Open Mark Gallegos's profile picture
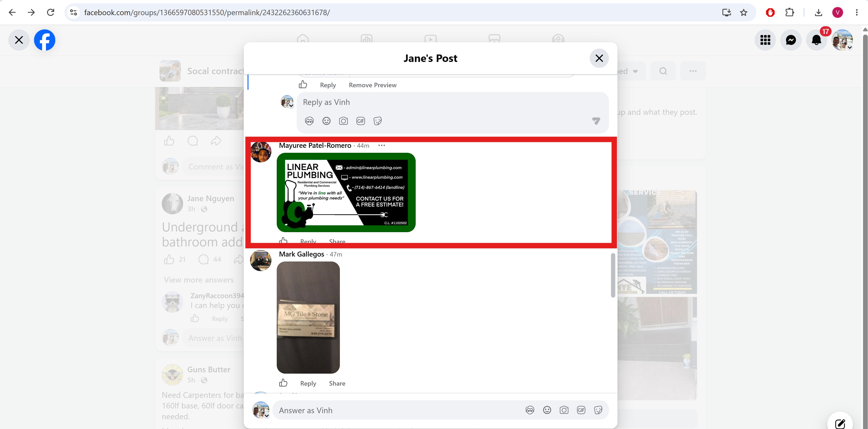This screenshot has height=429, width=868. [x=260, y=260]
